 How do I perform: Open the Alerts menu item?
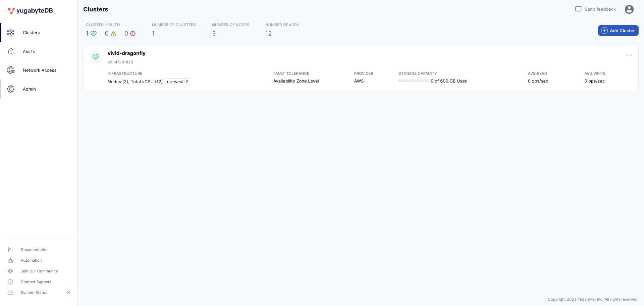pyautogui.click(x=29, y=51)
